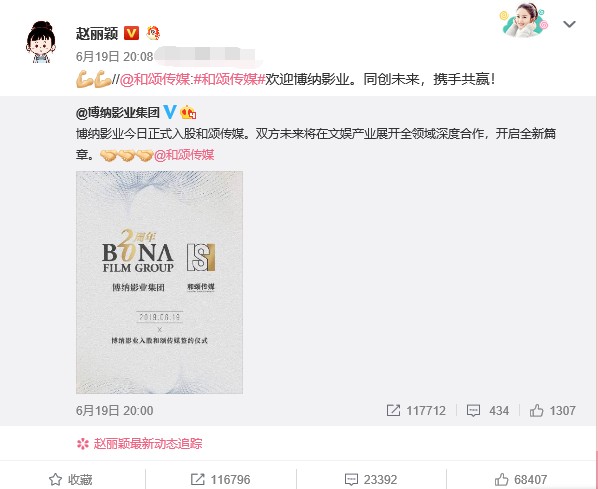Like the original post (1307)
This screenshot has width=598, height=489.
coord(553,410)
